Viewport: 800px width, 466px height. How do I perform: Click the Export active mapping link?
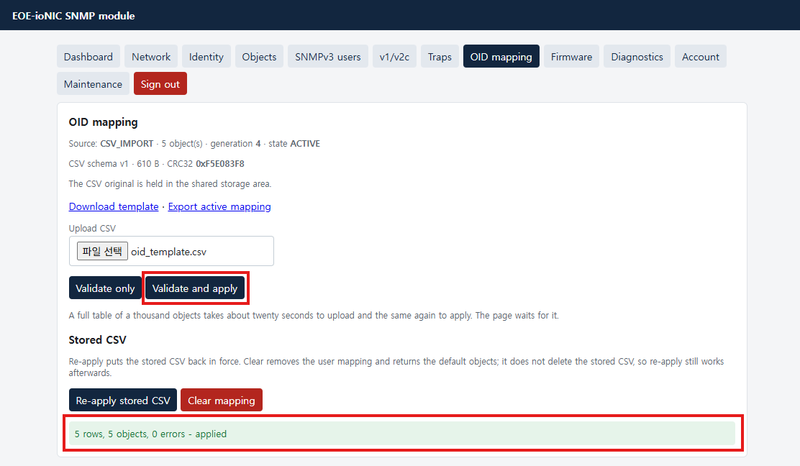[x=219, y=207]
